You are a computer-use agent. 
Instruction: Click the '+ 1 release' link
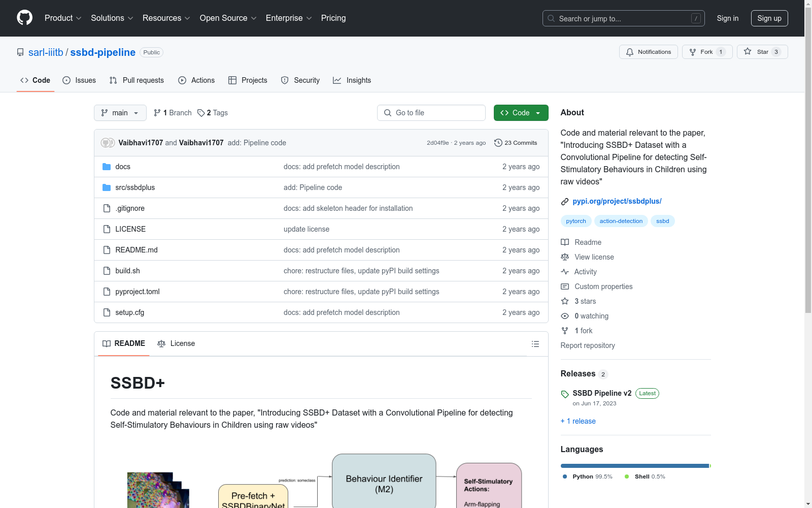click(578, 421)
